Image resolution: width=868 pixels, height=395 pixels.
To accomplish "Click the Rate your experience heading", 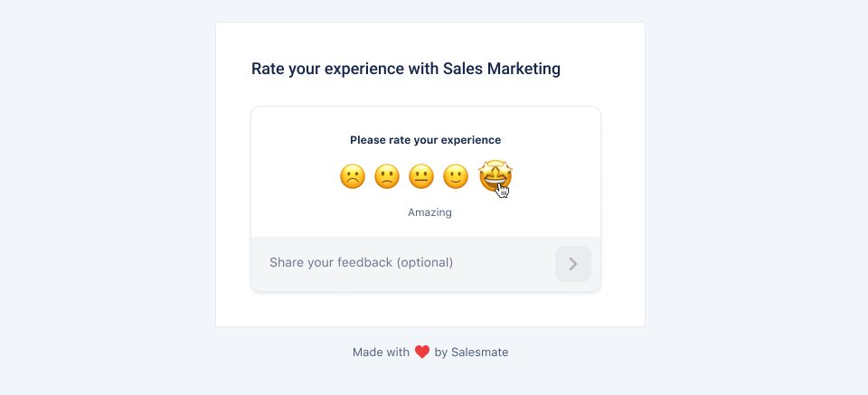I will (406, 70).
